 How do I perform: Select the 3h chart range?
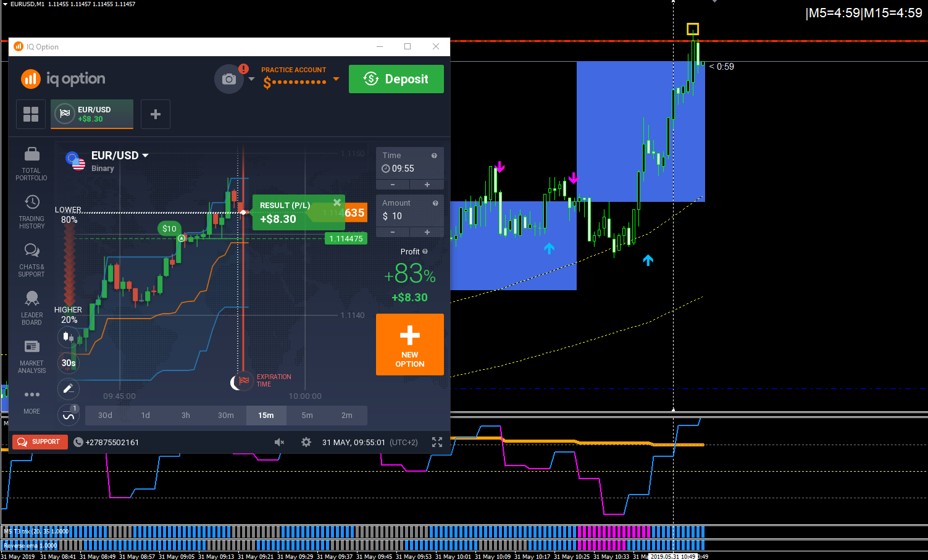pos(186,416)
